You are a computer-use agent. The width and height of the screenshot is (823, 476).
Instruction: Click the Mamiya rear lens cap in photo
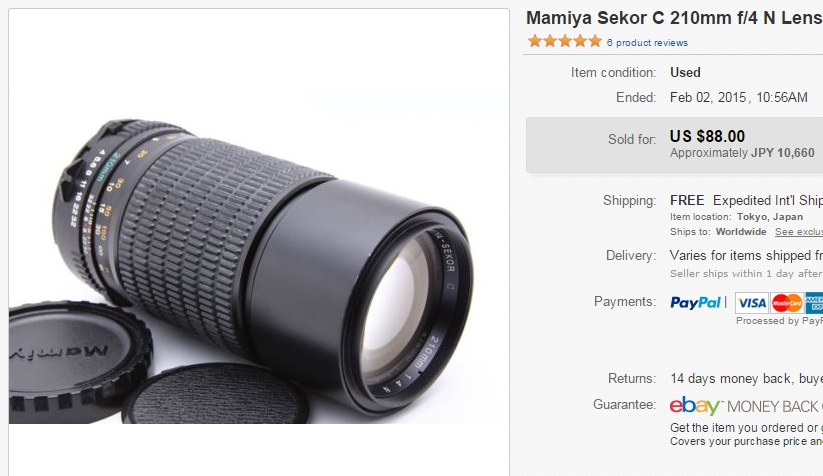(x=79, y=362)
